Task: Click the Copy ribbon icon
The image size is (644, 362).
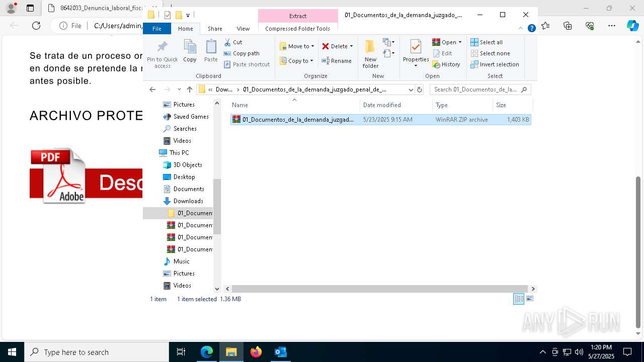Action: click(x=190, y=51)
